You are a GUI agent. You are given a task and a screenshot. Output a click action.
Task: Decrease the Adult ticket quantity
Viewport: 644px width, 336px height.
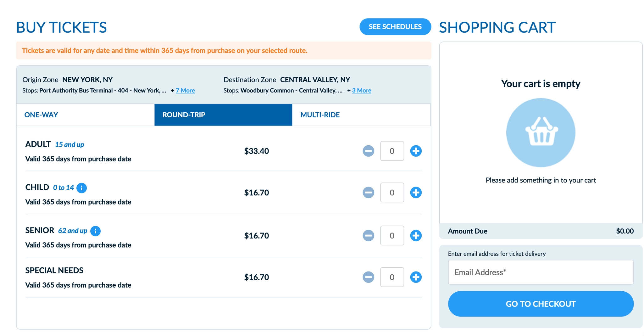coord(368,151)
